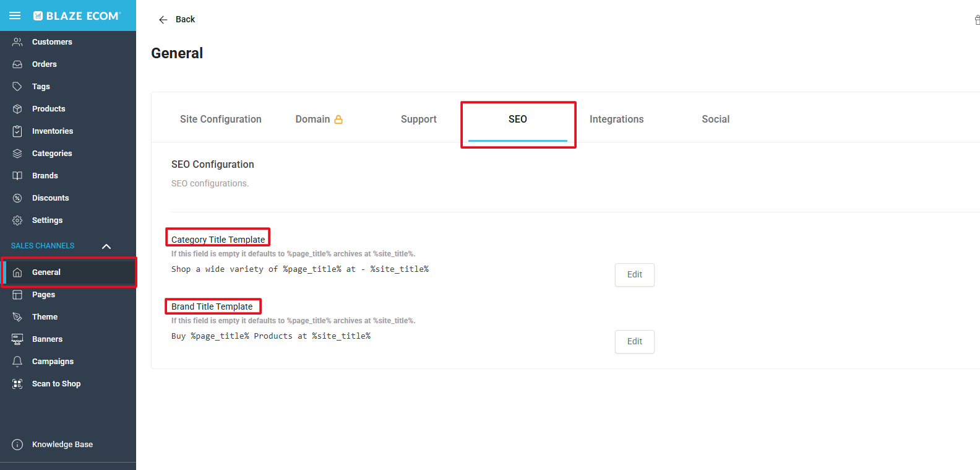Image resolution: width=980 pixels, height=470 pixels.
Task: Click the Theme pen icon
Action: point(17,317)
